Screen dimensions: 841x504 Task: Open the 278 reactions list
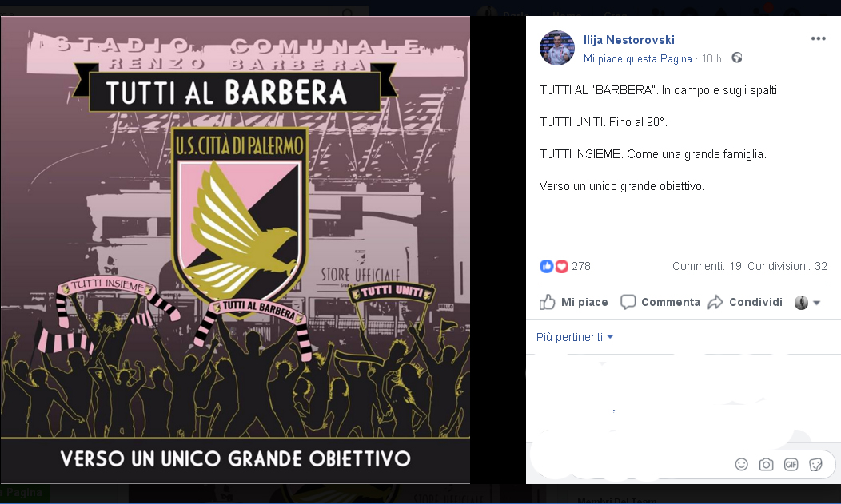point(581,266)
